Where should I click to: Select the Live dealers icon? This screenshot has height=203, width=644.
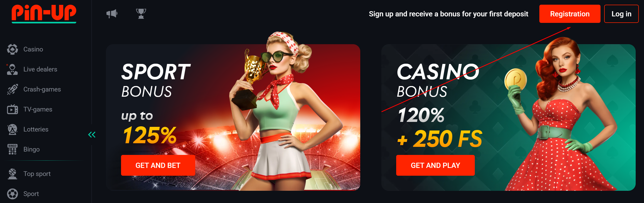(12, 69)
